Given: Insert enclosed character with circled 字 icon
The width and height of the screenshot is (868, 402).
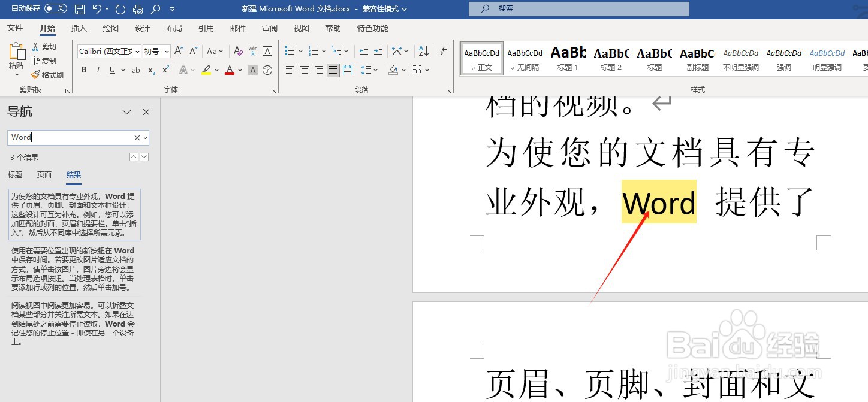Looking at the screenshot, I should (x=267, y=71).
